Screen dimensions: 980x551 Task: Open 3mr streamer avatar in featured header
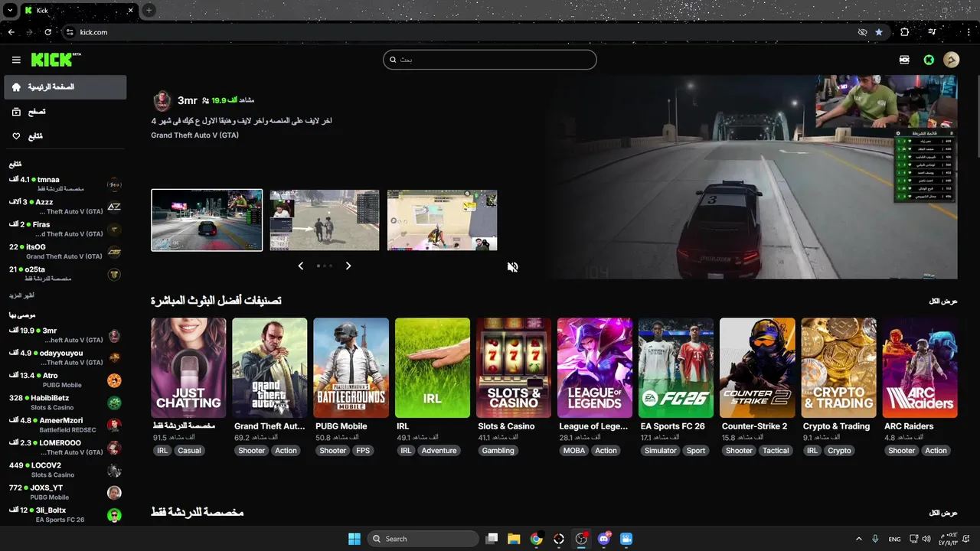pyautogui.click(x=162, y=100)
